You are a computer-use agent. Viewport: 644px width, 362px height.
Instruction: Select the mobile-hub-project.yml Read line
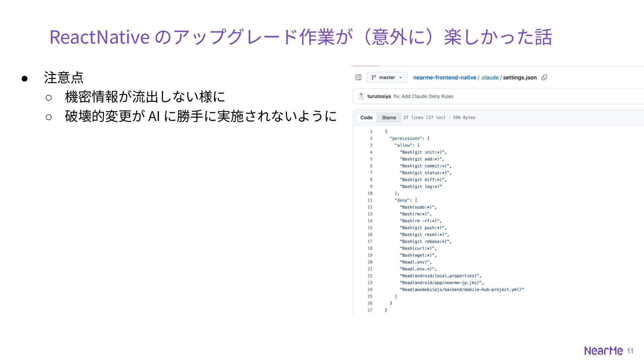(x=462, y=290)
